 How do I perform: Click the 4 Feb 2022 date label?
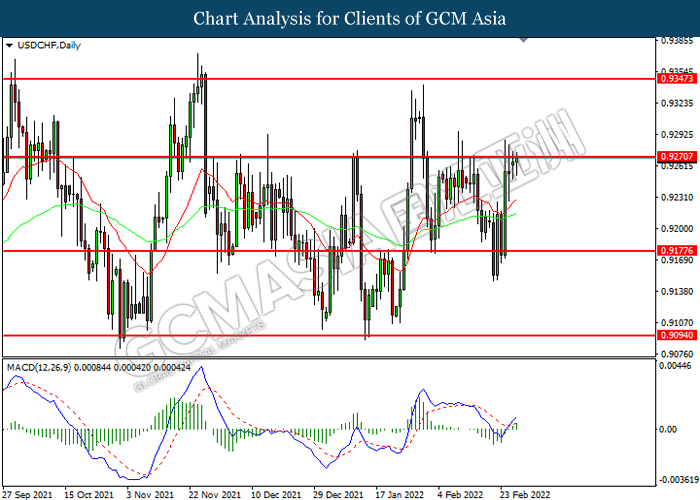tap(460, 495)
